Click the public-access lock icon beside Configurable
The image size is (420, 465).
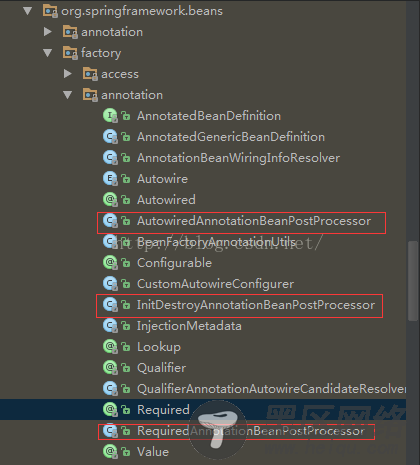126,263
